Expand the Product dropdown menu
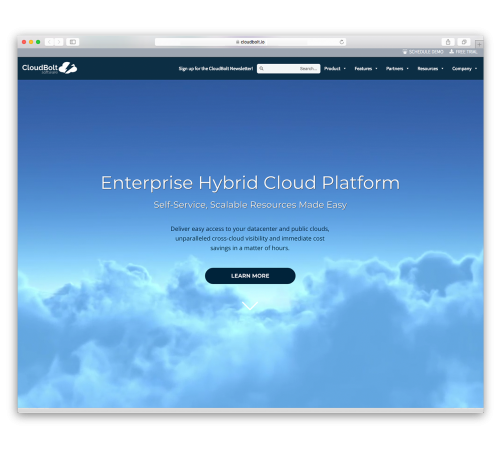Screen dimensions: 500x453 click(x=335, y=69)
